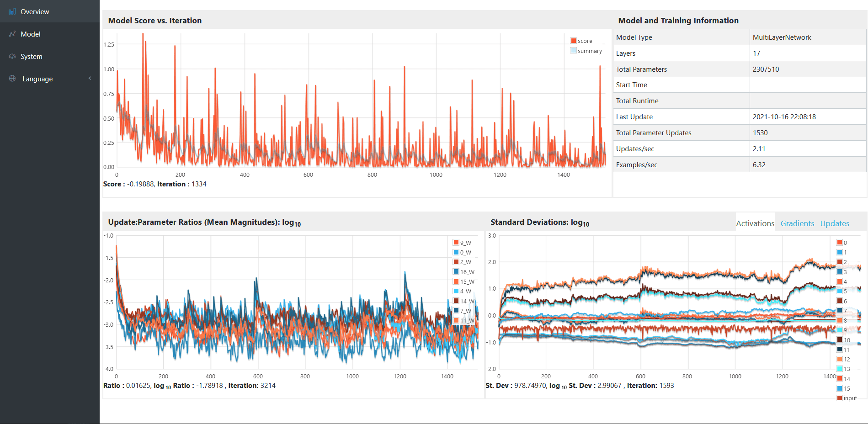
Task: Click the summary legend swatch
Action: point(573,51)
